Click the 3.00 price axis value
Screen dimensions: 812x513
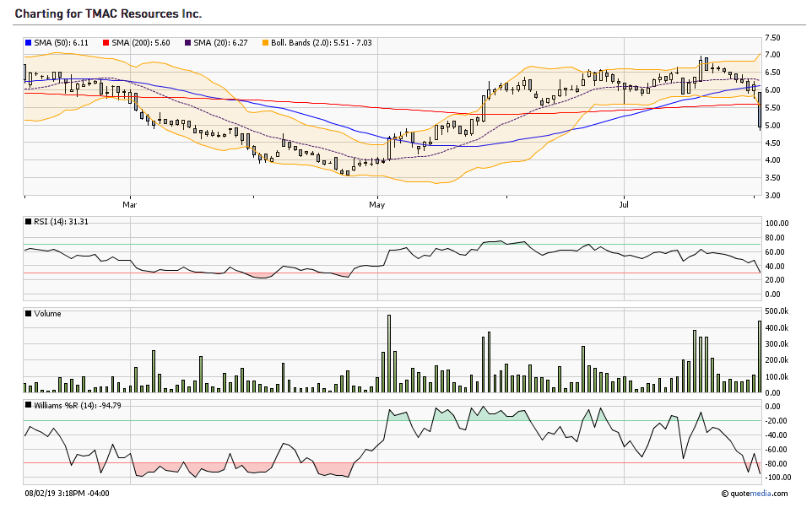click(x=772, y=196)
